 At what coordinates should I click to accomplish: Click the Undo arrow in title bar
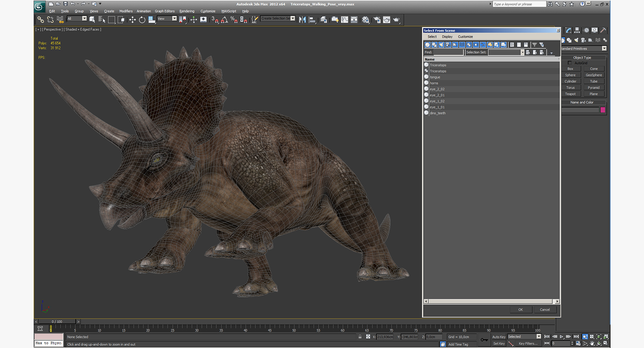point(73,4)
